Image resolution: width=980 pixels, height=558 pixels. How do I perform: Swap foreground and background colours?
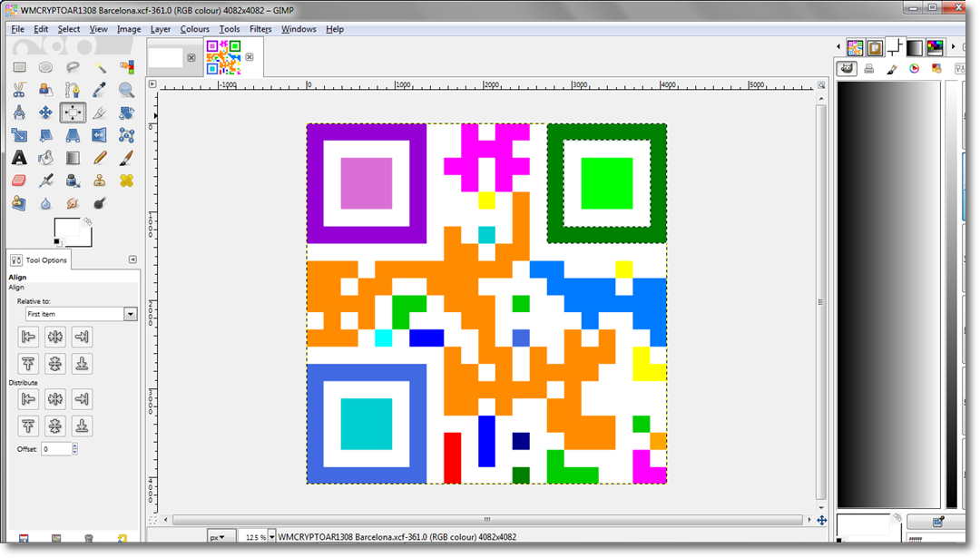(87, 221)
